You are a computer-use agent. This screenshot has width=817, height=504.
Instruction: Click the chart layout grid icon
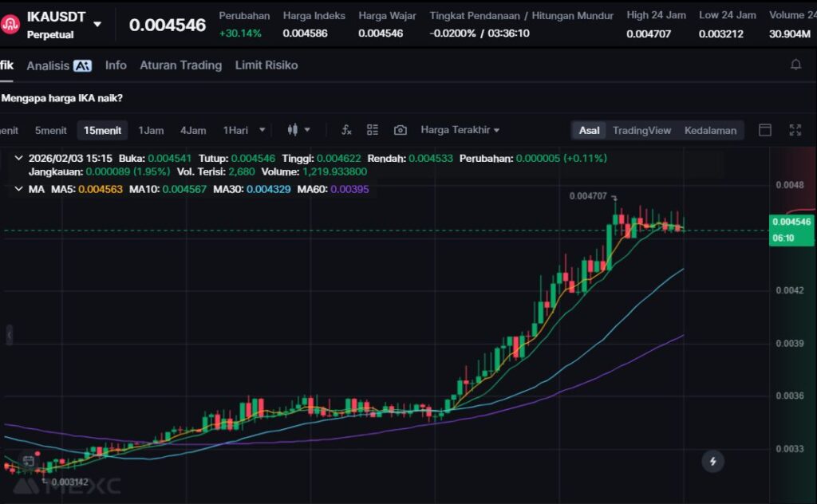pyautogui.click(x=373, y=130)
